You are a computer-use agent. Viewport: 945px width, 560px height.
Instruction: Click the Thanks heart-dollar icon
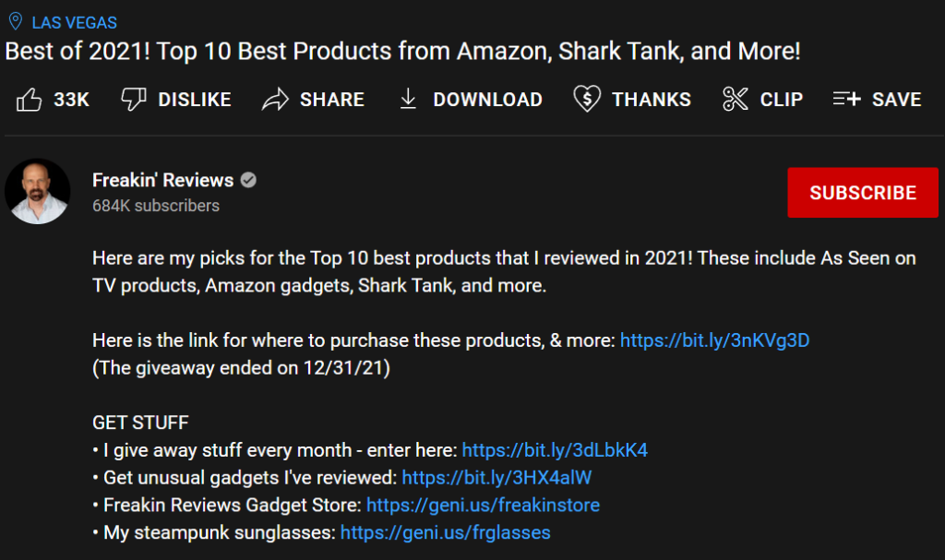(587, 99)
